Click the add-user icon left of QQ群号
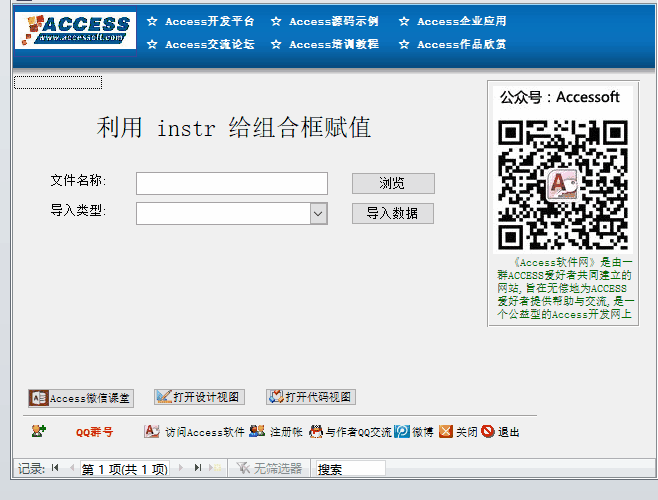This screenshot has height=500, width=658. coord(39,431)
